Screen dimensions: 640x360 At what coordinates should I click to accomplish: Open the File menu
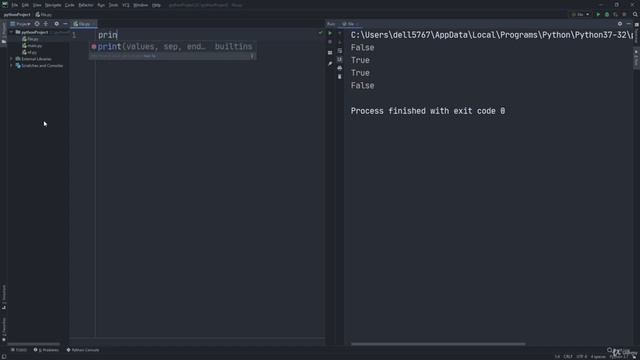point(15,5)
